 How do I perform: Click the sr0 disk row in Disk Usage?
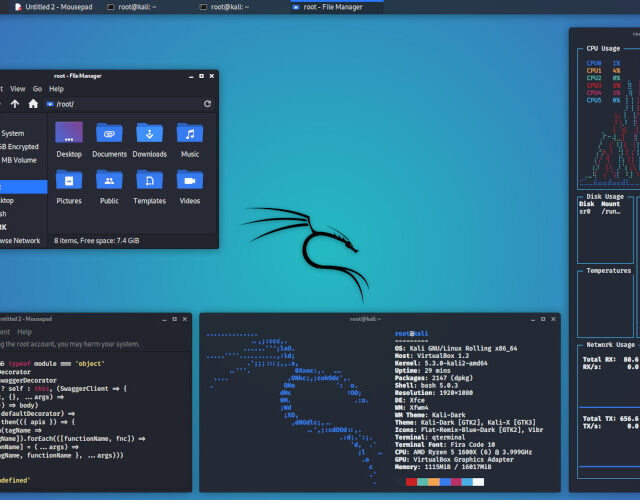(x=600, y=211)
